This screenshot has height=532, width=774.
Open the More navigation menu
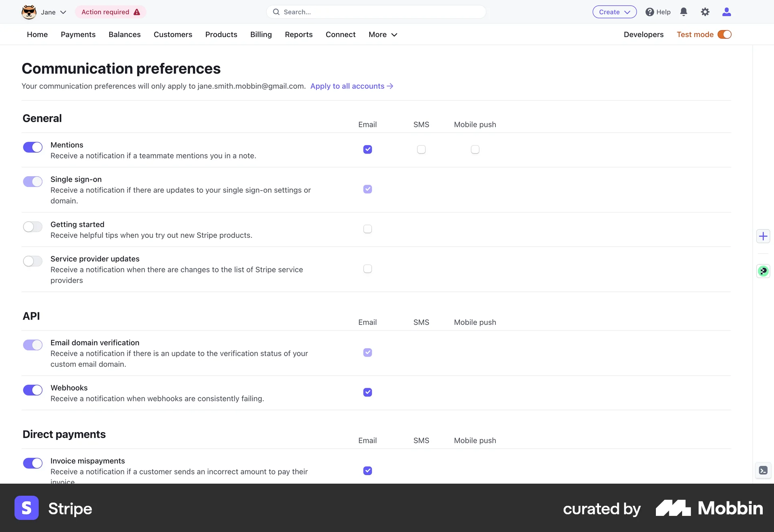(x=382, y=35)
